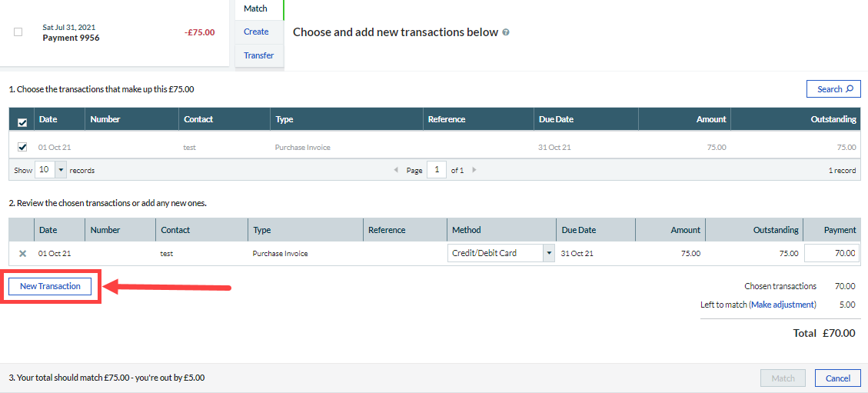Click the page number input field
The width and height of the screenshot is (868, 393).
436,170
